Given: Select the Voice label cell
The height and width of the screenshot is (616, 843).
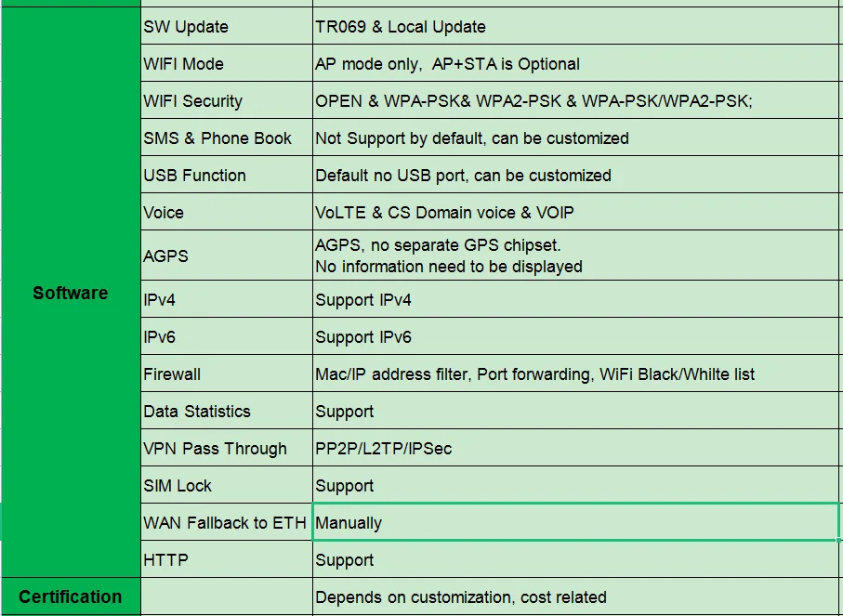Looking at the screenshot, I should tap(226, 213).
